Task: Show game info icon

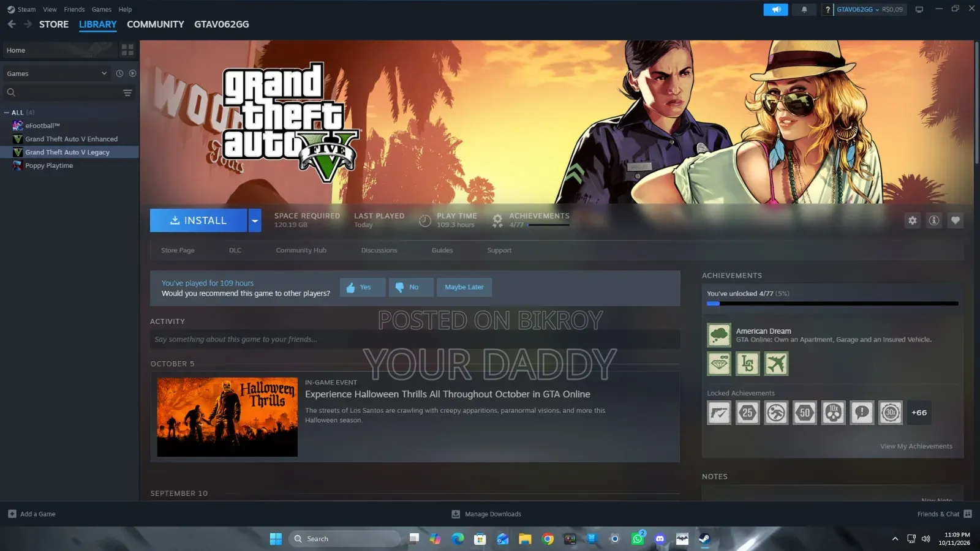Action: tap(934, 220)
